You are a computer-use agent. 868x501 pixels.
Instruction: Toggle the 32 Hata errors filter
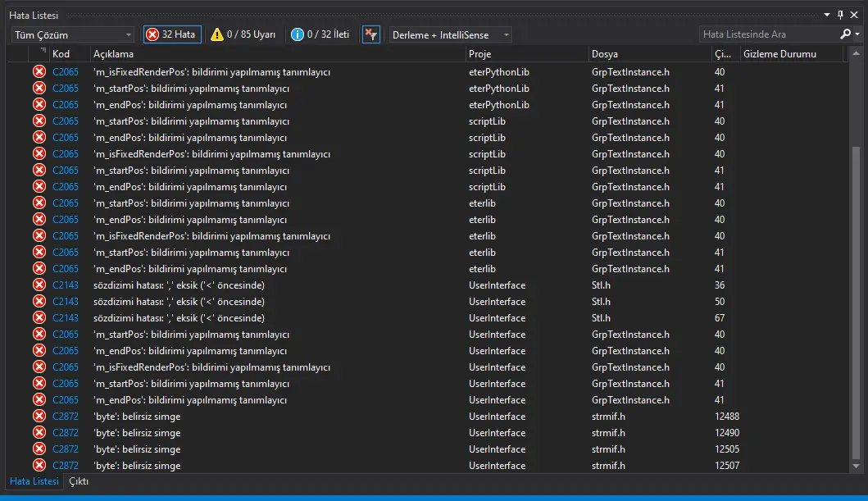pos(171,34)
